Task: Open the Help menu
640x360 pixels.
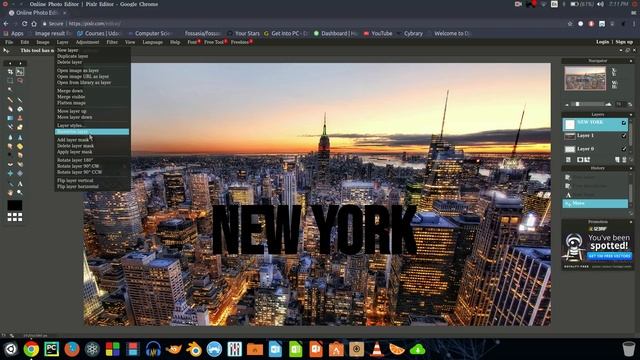Action: click(175, 42)
